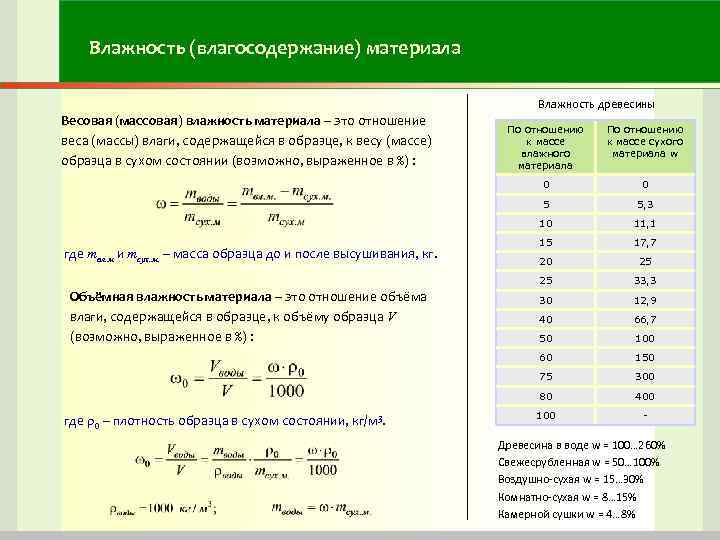720x540 pixels.
Task: Click the line 'Свежесрубленная w = 50...100%'
Action: (x=579, y=462)
